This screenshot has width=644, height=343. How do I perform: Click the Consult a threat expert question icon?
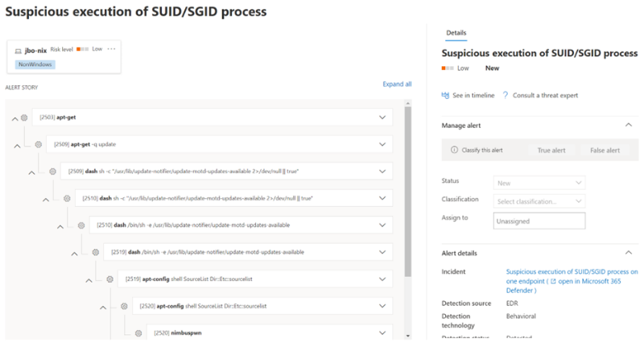[x=505, y=95]
